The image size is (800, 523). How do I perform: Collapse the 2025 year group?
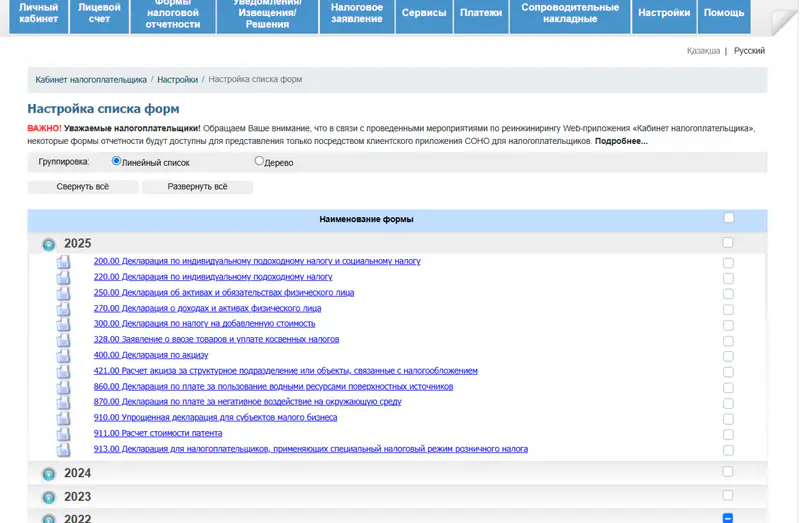(48, 244)
